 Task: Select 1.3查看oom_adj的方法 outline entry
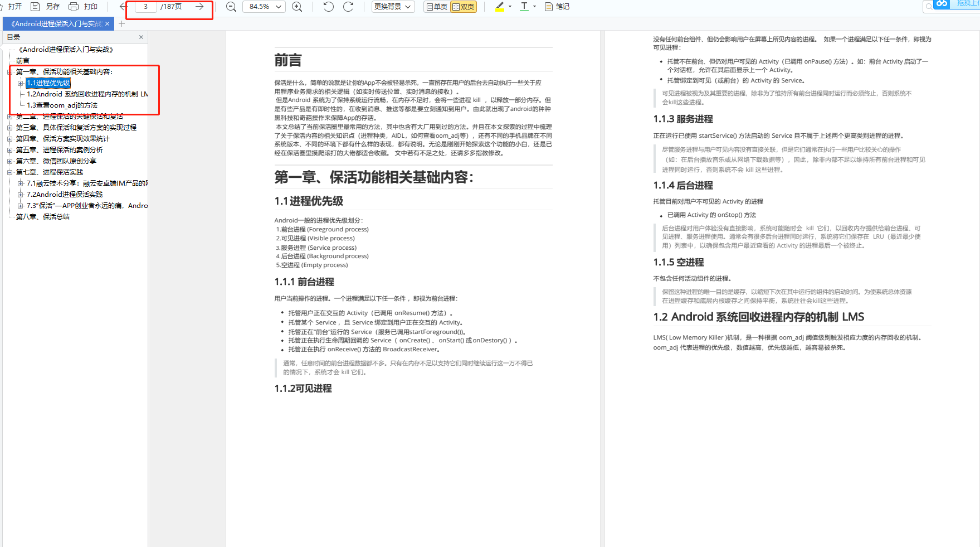(62, 105)
